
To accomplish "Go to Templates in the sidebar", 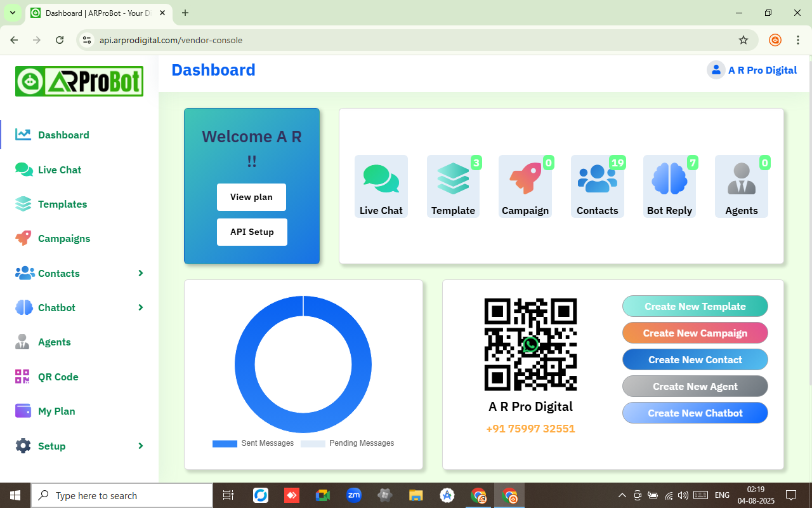I will click(x=62, y=204).
